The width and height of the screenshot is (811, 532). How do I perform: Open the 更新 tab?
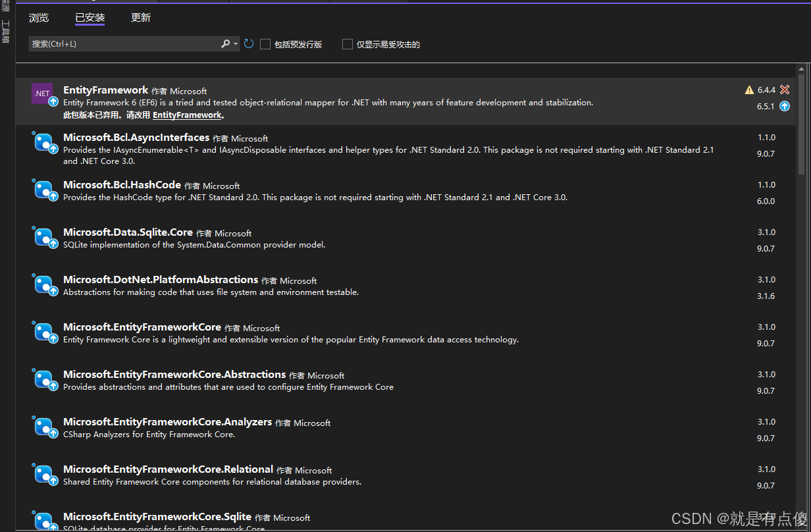(141, 18)
